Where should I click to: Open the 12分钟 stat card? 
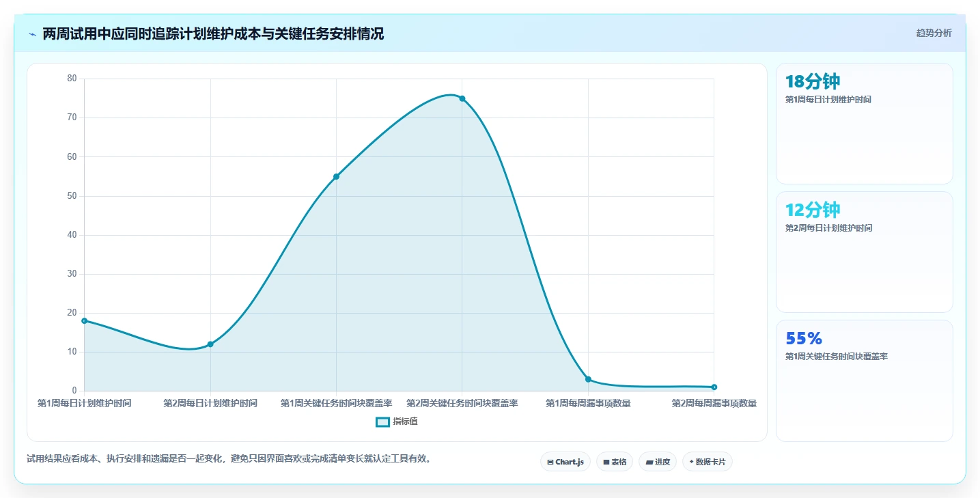[x=864, y=252]
